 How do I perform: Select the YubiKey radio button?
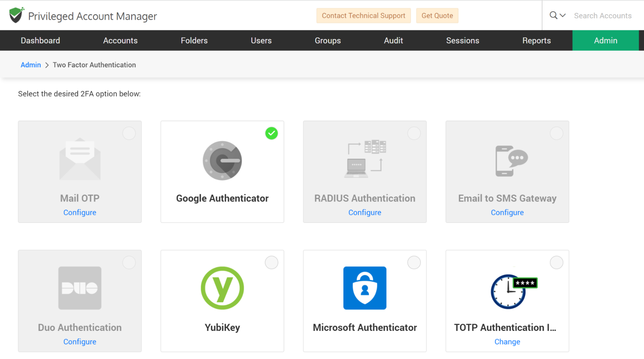tap(271, 263)
